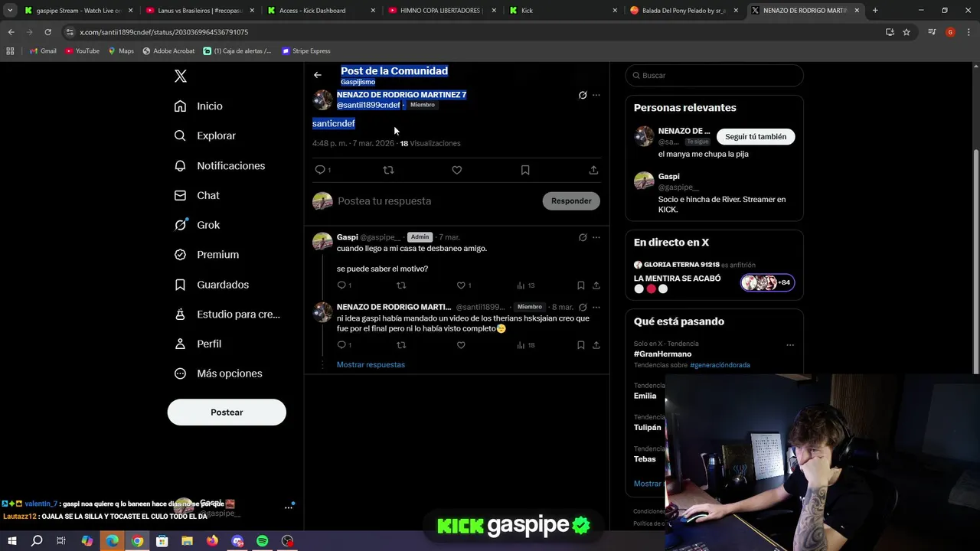
Task: Open the Chrome tab search dropdown arrow
Action: pos(10,11)
